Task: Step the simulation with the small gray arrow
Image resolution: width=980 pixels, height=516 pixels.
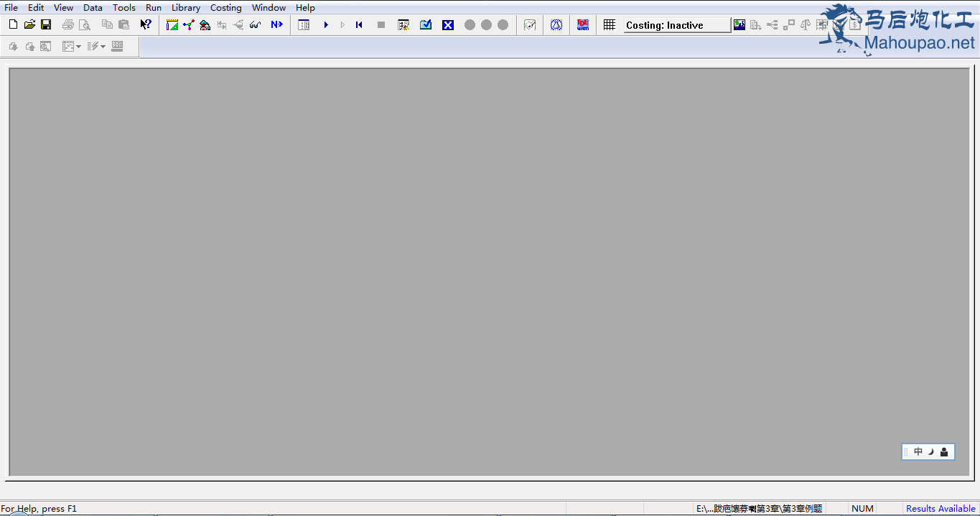Action: click(342, 25)
